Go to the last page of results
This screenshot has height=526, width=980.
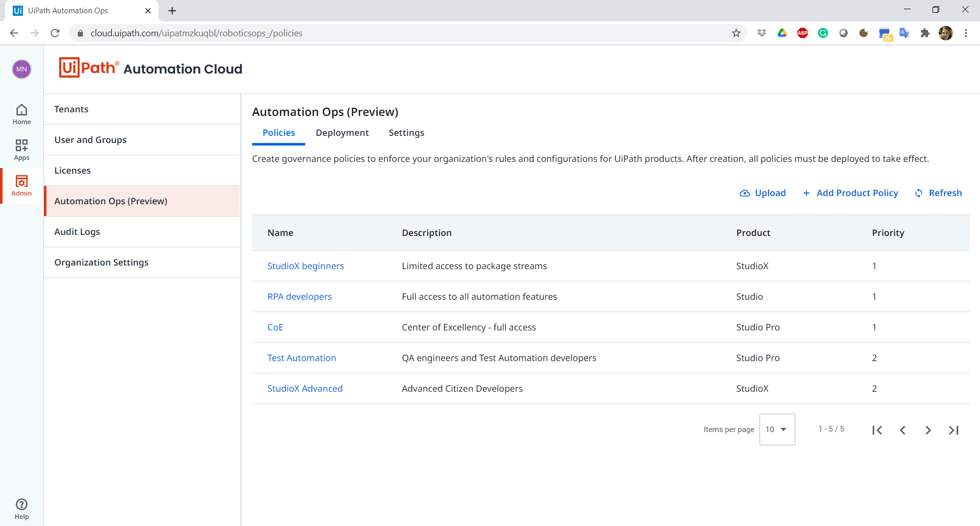[x=953, y=430]
